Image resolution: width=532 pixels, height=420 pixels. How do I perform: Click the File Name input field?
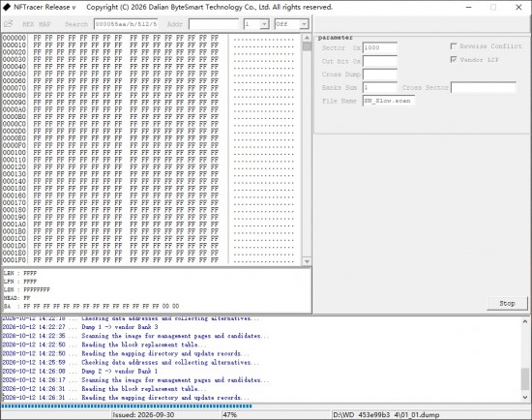click(389, 101)
